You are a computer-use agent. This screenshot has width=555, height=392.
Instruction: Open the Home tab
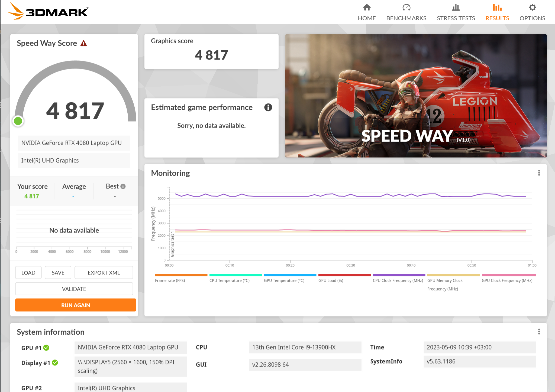coord(367,12)
